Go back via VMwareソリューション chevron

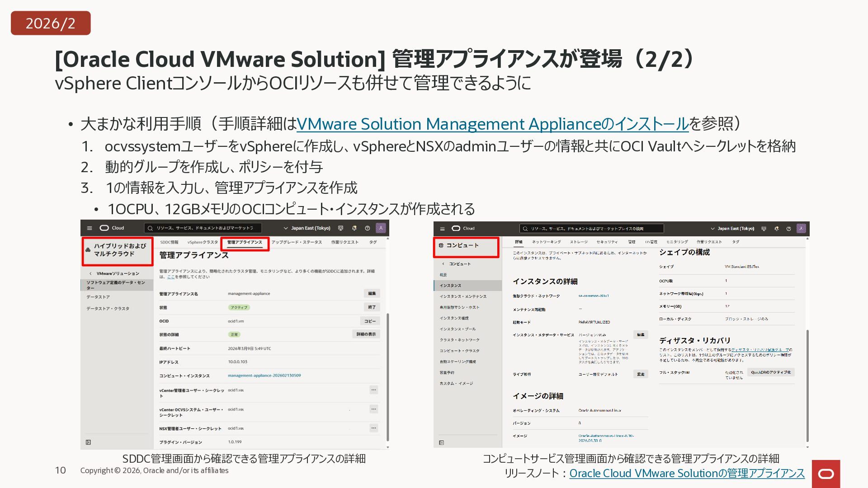(90, 273)
